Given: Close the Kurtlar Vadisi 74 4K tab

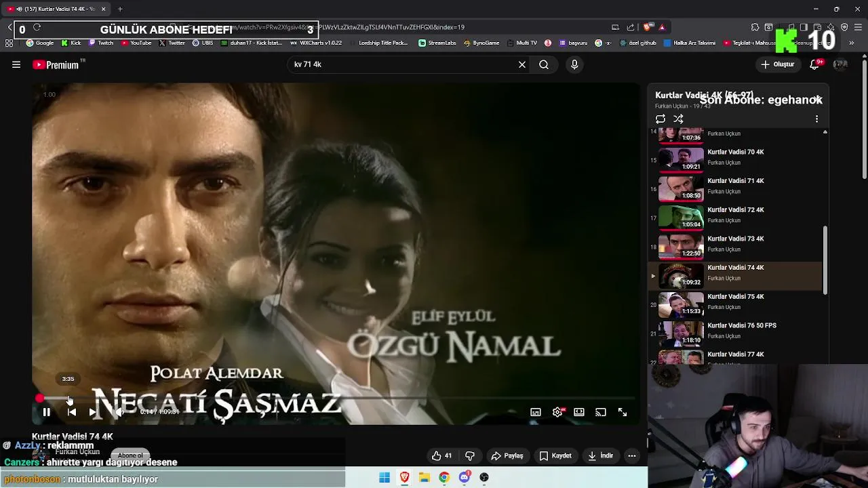Looking at the screenshot, I should tap(103, 9).
